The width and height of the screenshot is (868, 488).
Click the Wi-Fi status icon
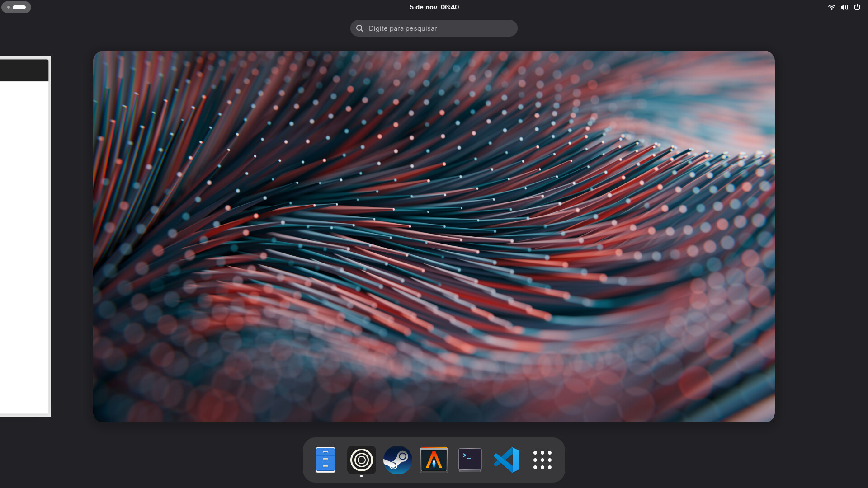831,7
